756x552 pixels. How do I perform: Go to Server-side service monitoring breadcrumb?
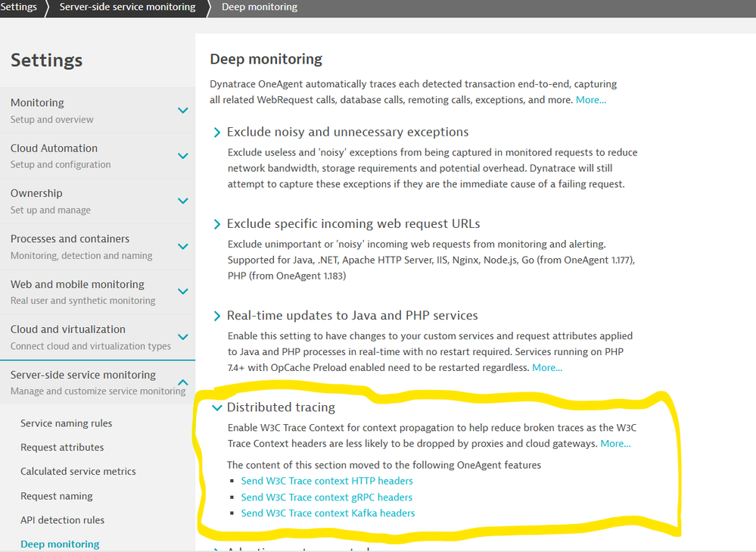[127, 7]
